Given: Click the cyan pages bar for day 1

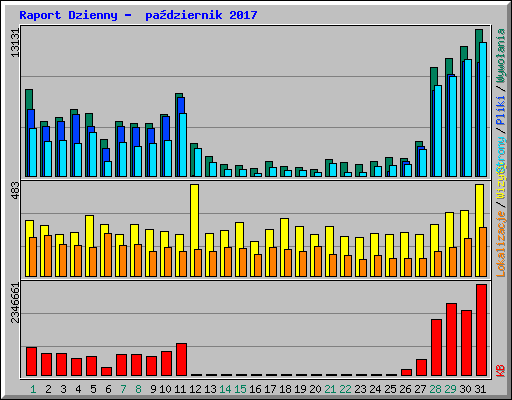Looking at the screenshot, I should point(33,152).
